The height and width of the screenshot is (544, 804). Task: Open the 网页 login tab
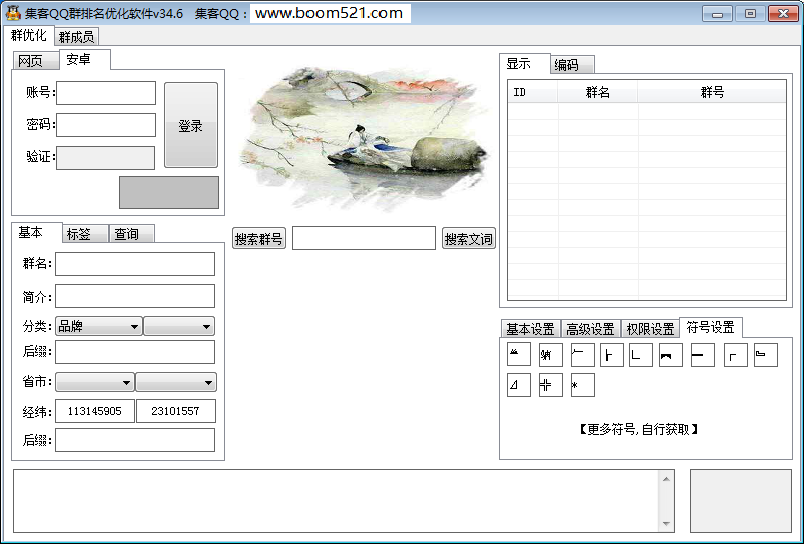point(35,61)
